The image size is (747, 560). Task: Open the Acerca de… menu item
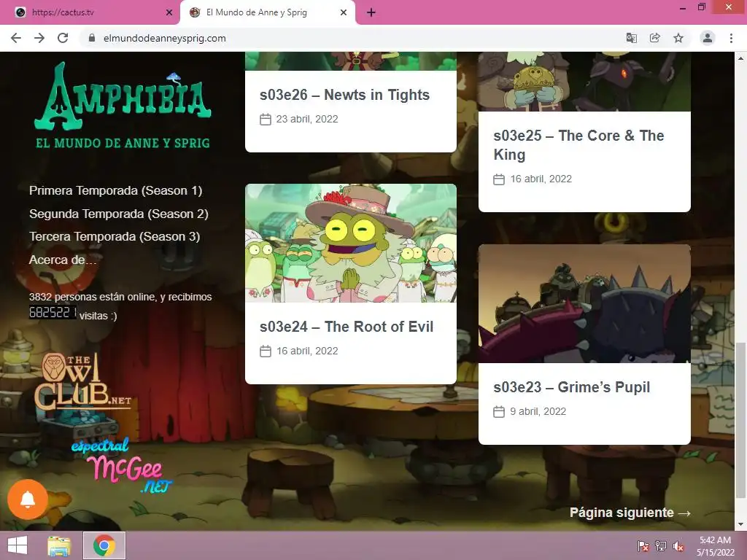click(63, 260)
